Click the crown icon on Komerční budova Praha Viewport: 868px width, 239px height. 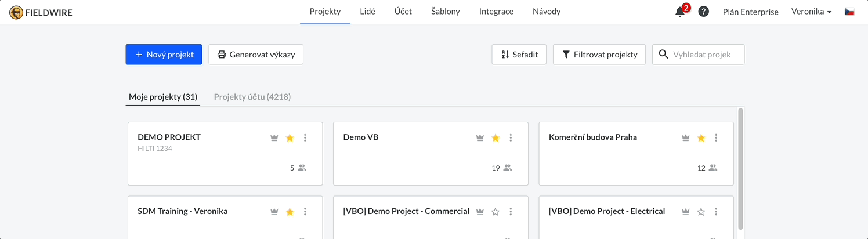coord(685,137)
